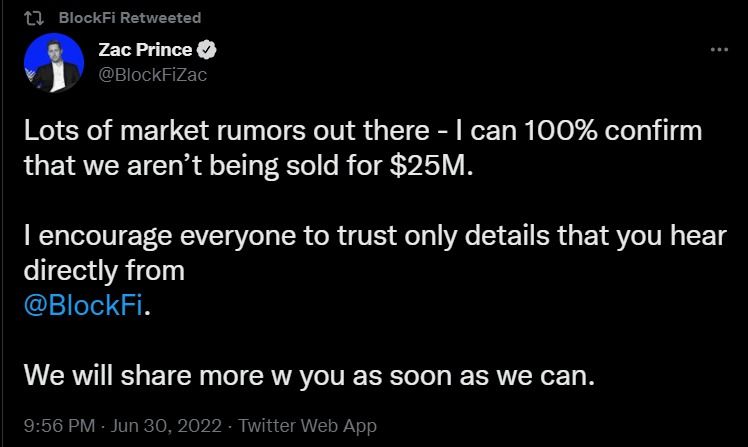Open the @BlockFiZac handle
The width and height of the screenshot is (748, 447).
click(x=153, y=73)
